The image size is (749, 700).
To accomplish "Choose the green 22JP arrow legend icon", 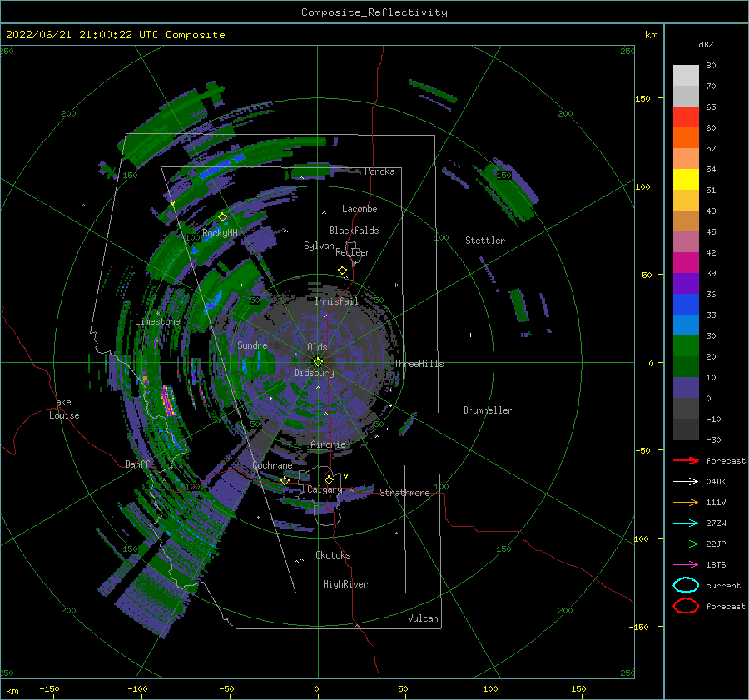I will point(686,544).
